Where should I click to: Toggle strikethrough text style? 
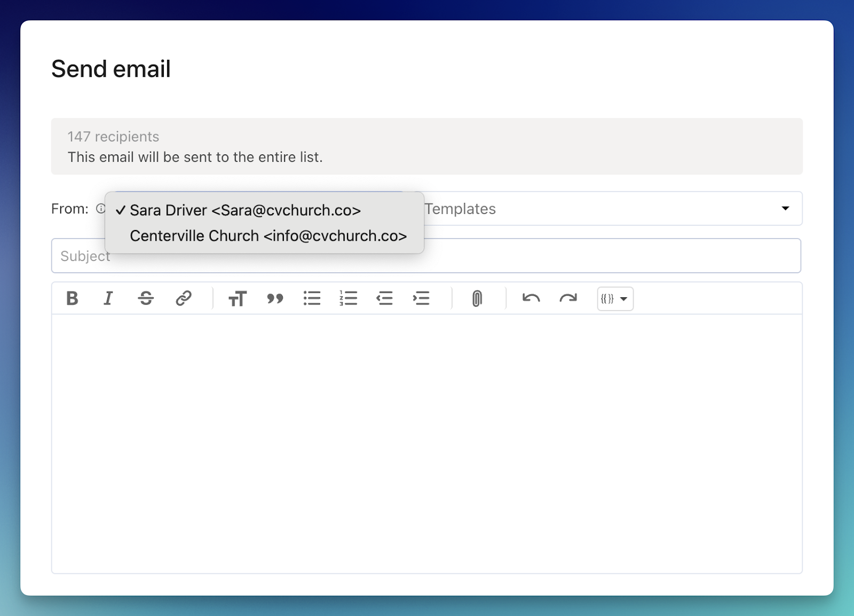coord(146,298)
